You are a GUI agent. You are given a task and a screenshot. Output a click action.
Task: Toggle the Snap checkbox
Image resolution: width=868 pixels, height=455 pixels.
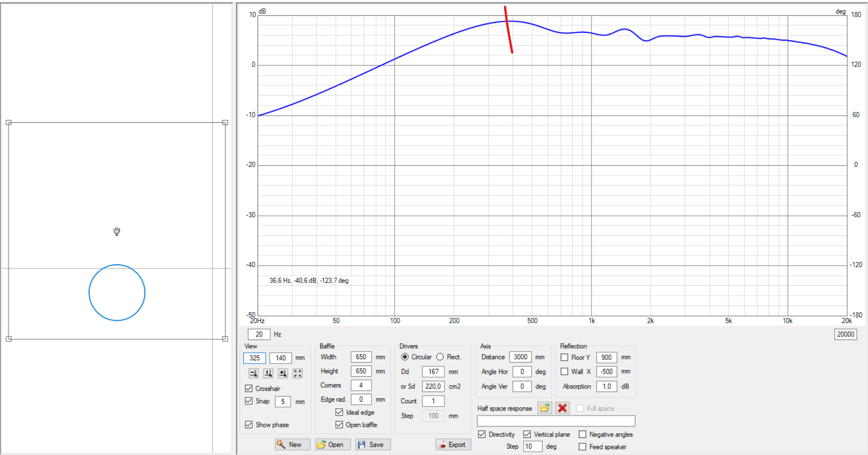249,401
